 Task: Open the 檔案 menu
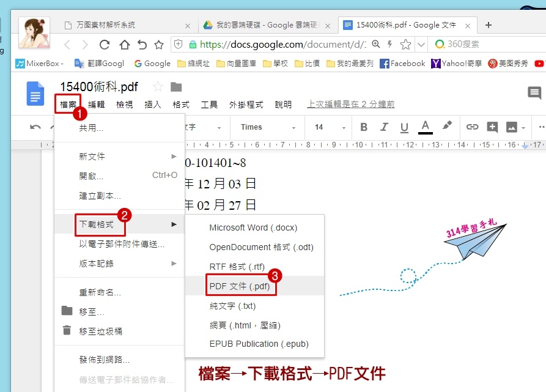68,104
